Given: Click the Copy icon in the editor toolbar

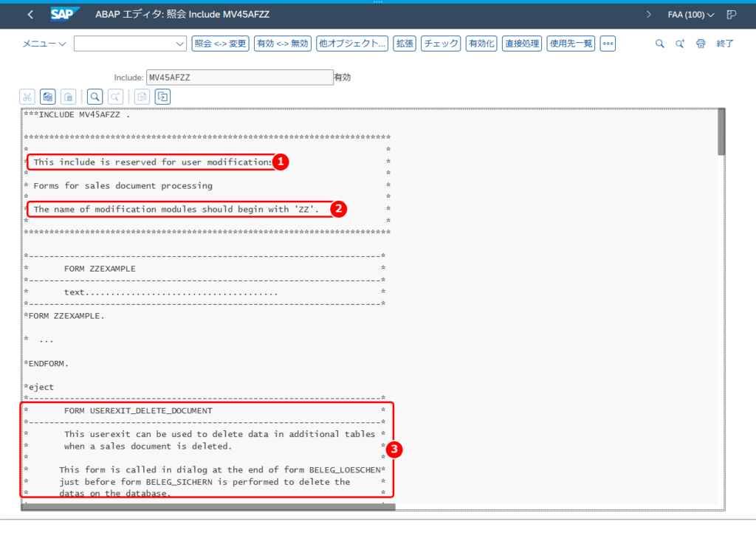Looking at the screenshot, I should point(48,97).
